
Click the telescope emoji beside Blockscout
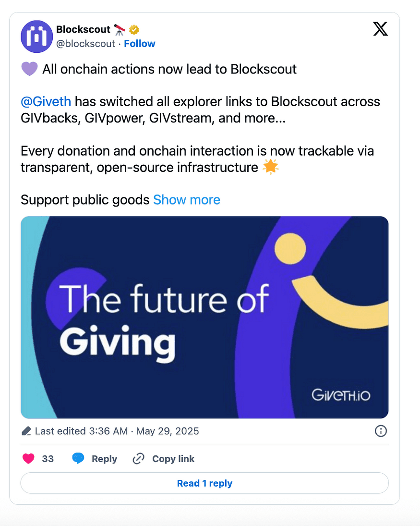120,30
